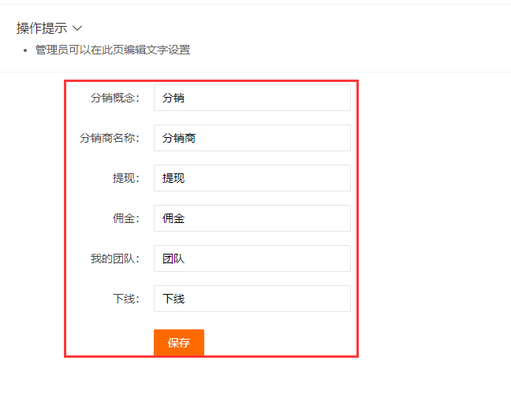Click the 我的团队: label
Screen dimensions: 511x420
click(115, 258)
